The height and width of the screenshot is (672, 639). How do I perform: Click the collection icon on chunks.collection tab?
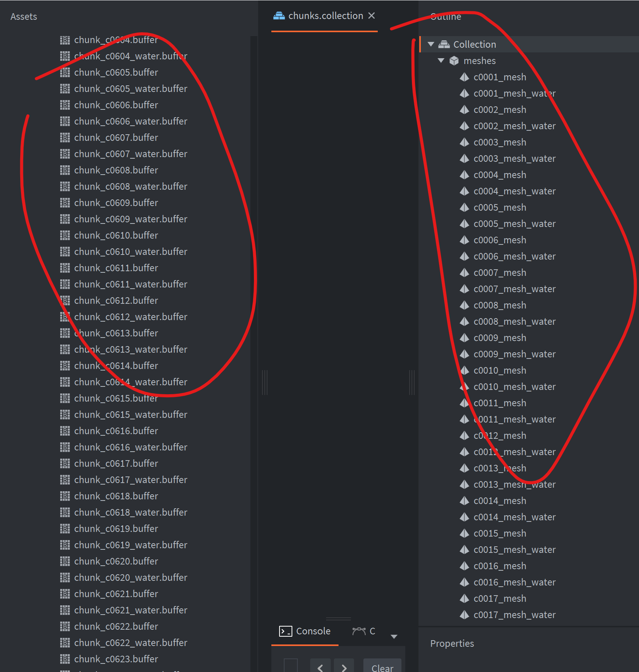[x=280, y=16]
